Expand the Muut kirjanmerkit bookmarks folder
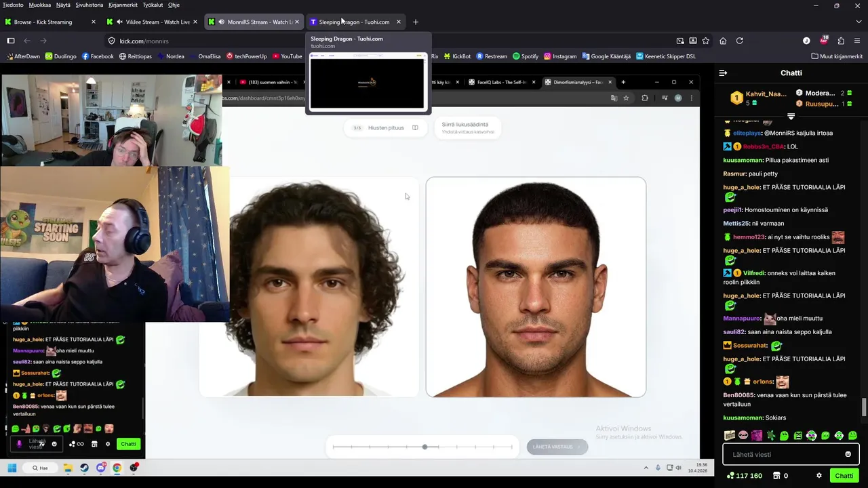 coord(837,56)
